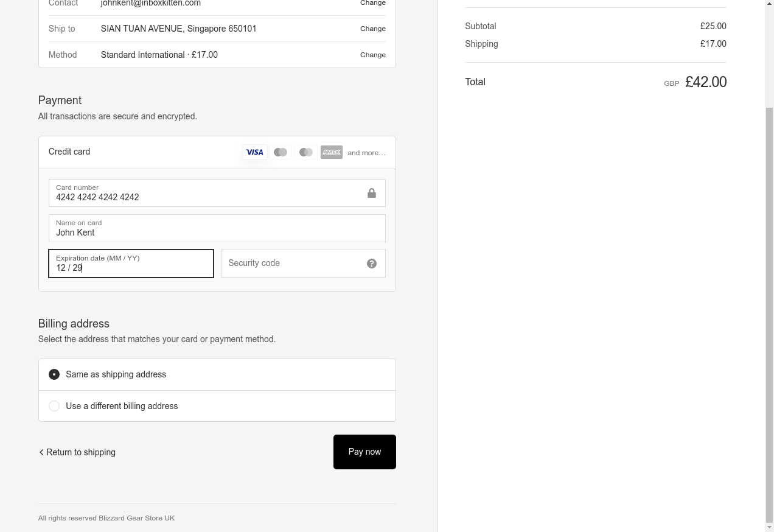The image size is (774, 532).
Task: Click the back chevron before Return to shipping
Action: (41, 452)
